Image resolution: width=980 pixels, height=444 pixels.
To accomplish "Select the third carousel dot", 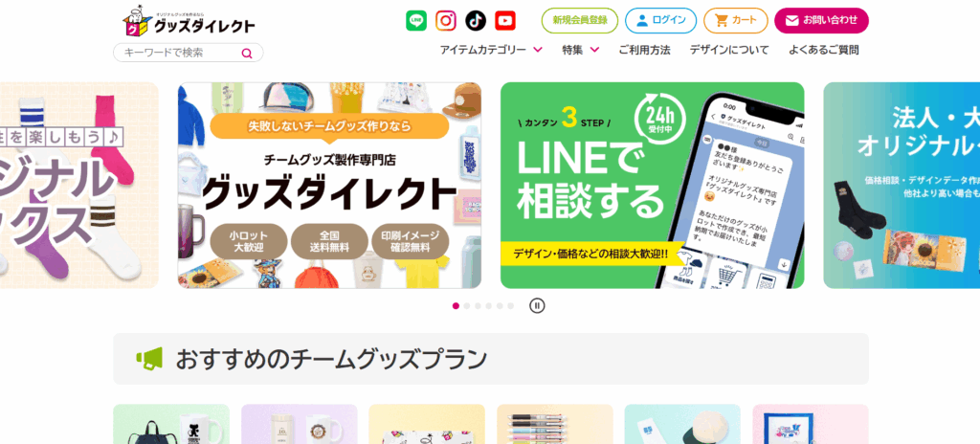I will pyautogui.click(x=479, y=306).
